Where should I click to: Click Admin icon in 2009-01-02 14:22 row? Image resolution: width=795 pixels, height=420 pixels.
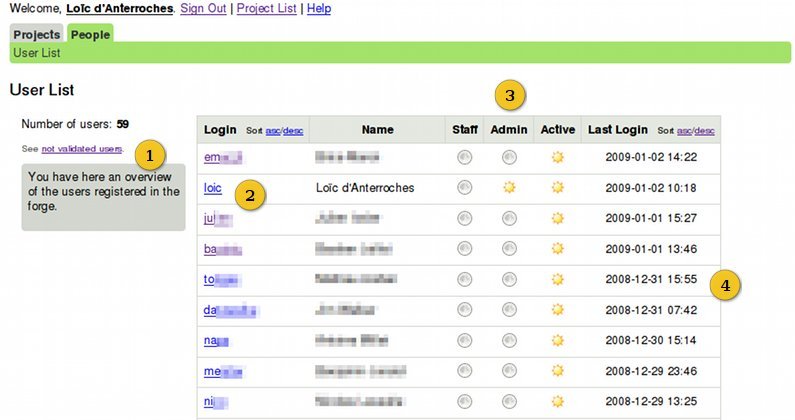tap(509, 157)
